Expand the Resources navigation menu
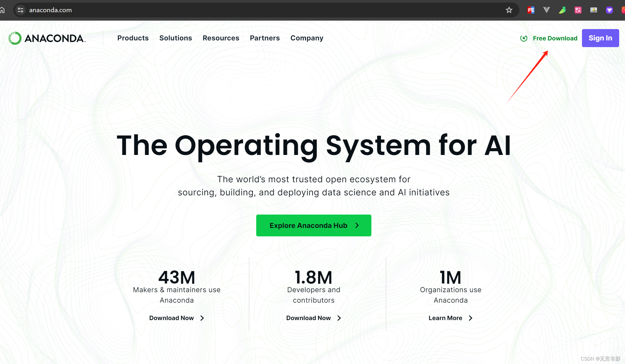Image resolution: width=625 pixels, height=364 pixels. (221, 38)
